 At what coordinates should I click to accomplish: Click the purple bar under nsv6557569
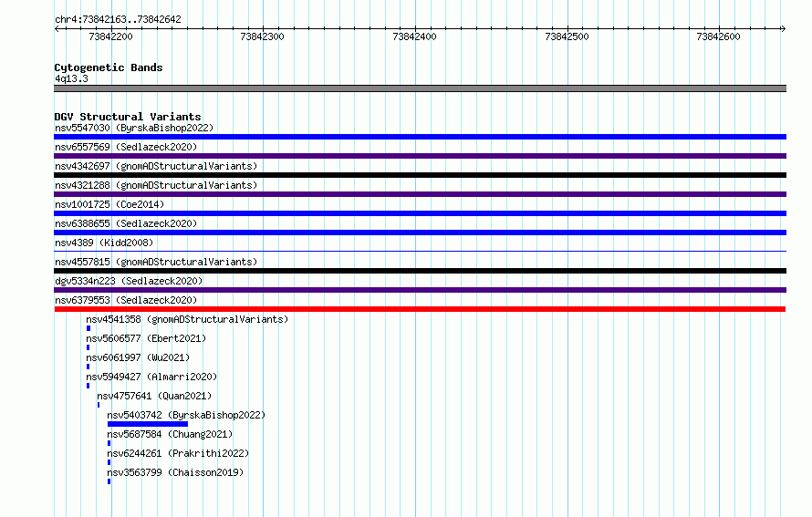[420, 156]
